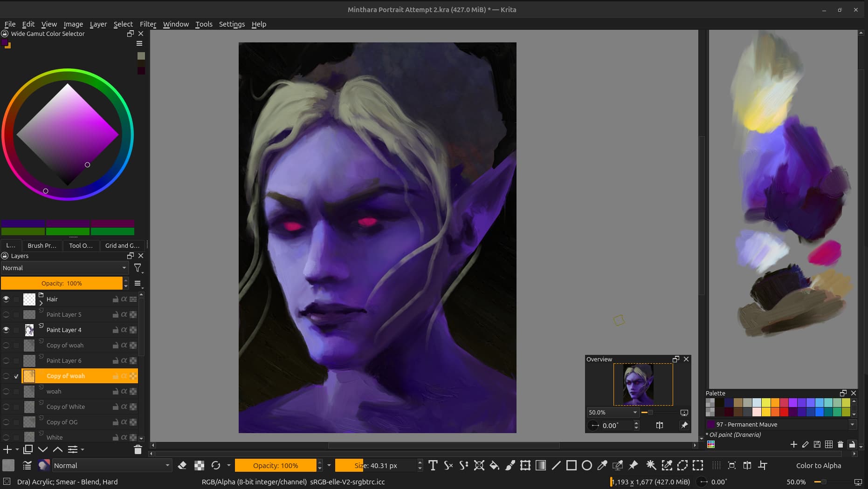
Task: Open the Overview zoom percentage dropdown
Action: point(634,412)
